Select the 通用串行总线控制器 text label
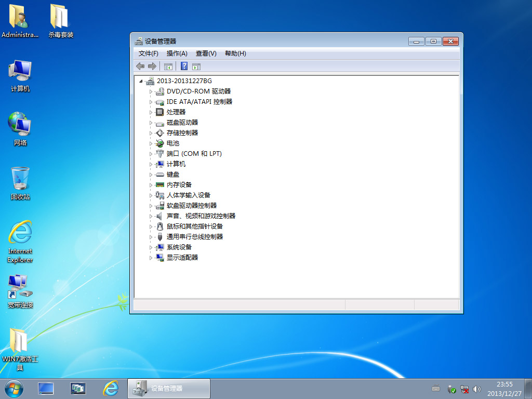 [195, 237]
